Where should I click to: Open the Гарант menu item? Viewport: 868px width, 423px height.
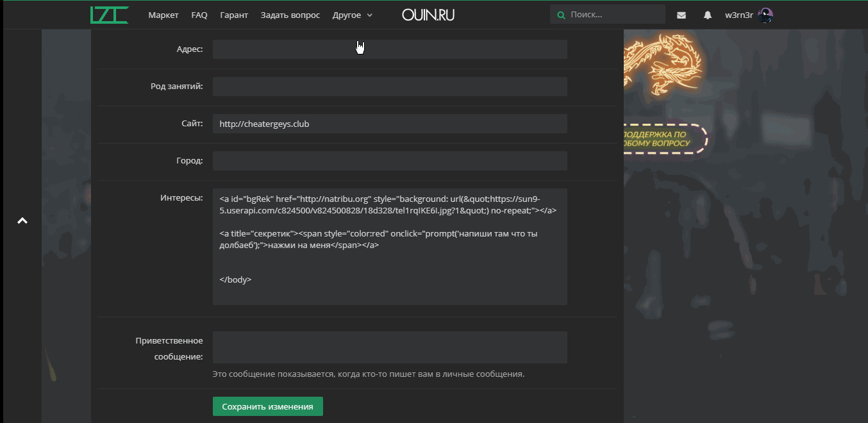click(234, 15)
